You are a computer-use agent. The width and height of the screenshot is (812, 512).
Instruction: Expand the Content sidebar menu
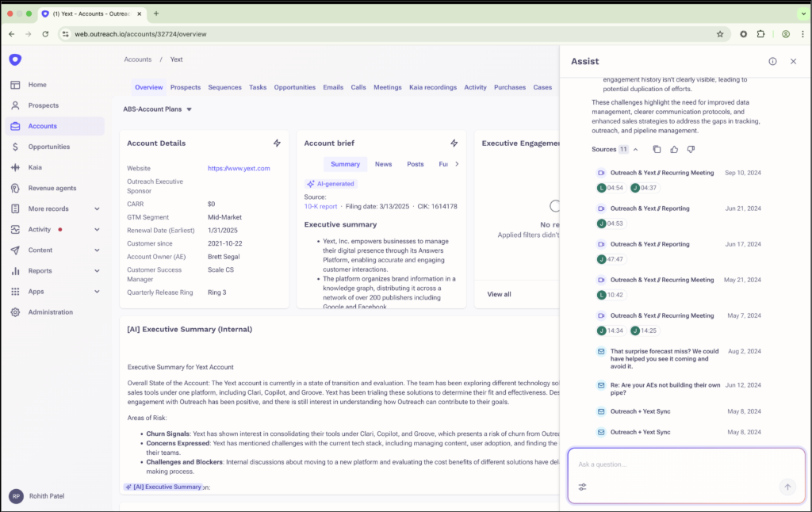click(x=97, y=250)
